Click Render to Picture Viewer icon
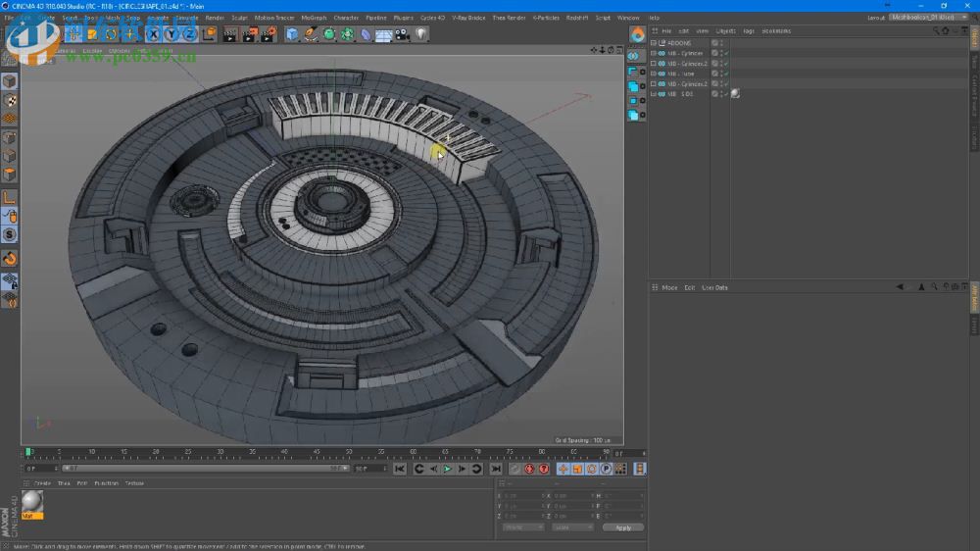980x551 pixels. pyautogui.click(x=249, y=34)
